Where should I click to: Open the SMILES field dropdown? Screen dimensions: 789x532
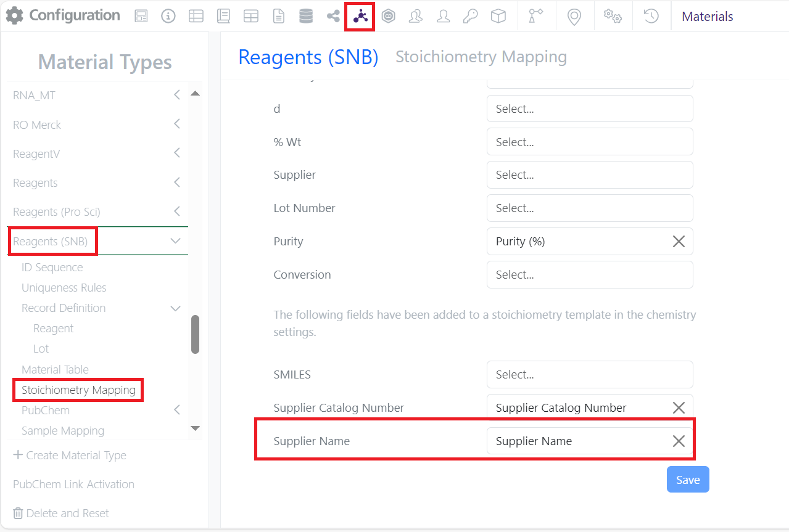point(589,374)
